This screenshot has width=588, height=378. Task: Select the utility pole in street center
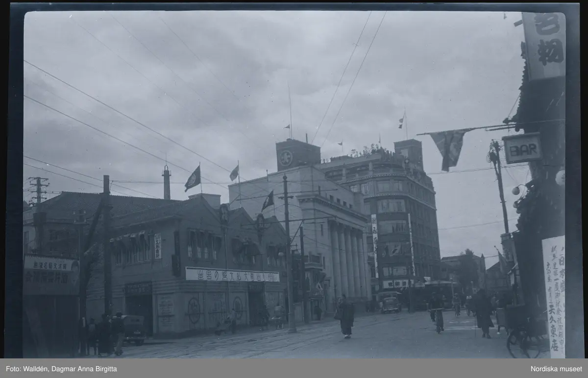(289, 255)
